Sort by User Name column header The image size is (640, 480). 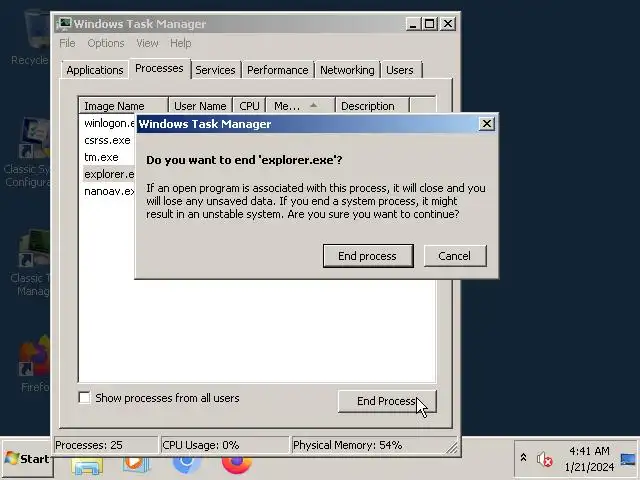[x=200, y=106]
